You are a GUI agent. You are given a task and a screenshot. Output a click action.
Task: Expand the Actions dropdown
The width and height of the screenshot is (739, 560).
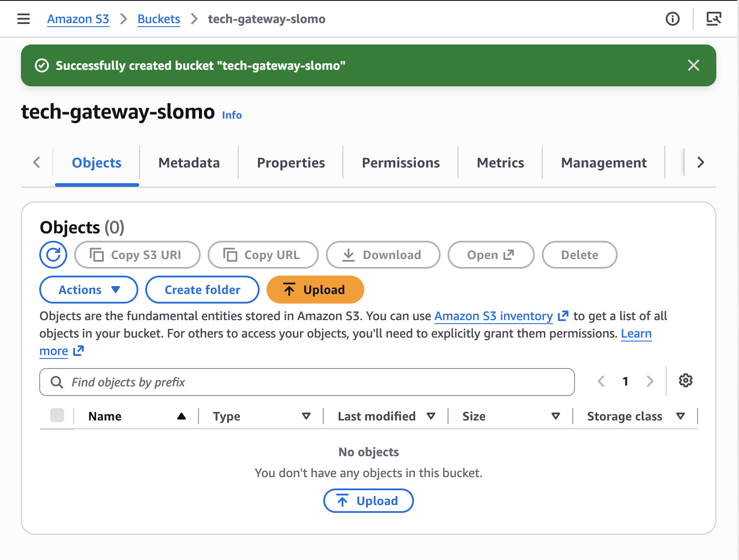(x=89, y=290)
